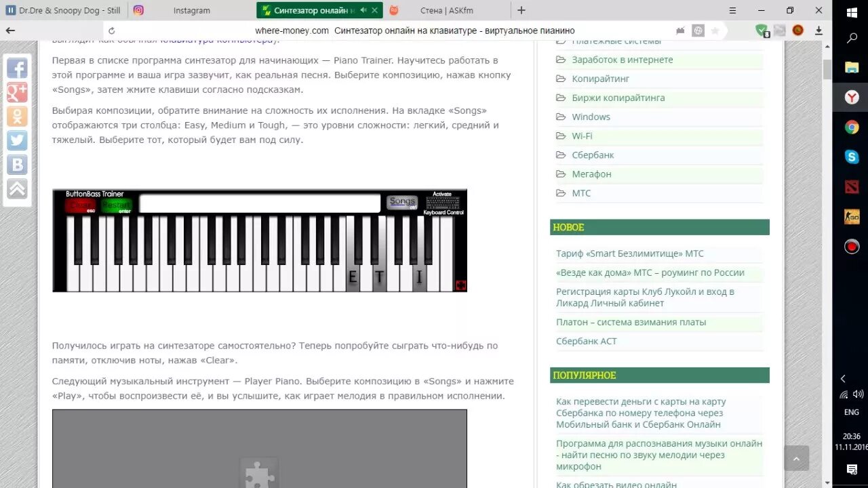Open Yandex Browser taskbar icon
The width and height of the screenshot is (868, 488).
click(852, 98)
